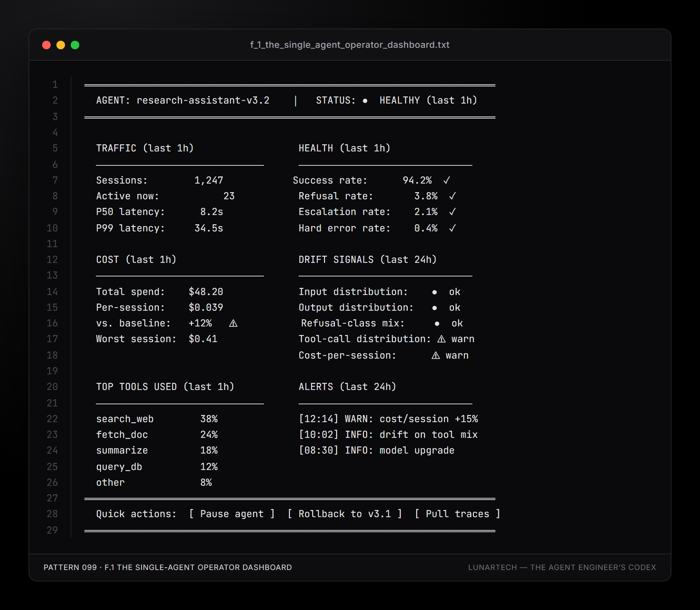700x610 pixels.
Task: Click the warning triangle for Tool-call distribution
Action: [x=441, y=339]
